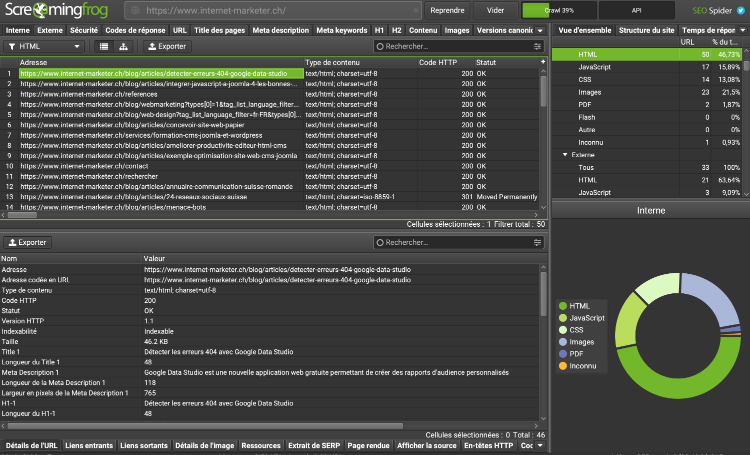Open the Contenu tab
Viewport: 750px width, 455px height.
423,30
